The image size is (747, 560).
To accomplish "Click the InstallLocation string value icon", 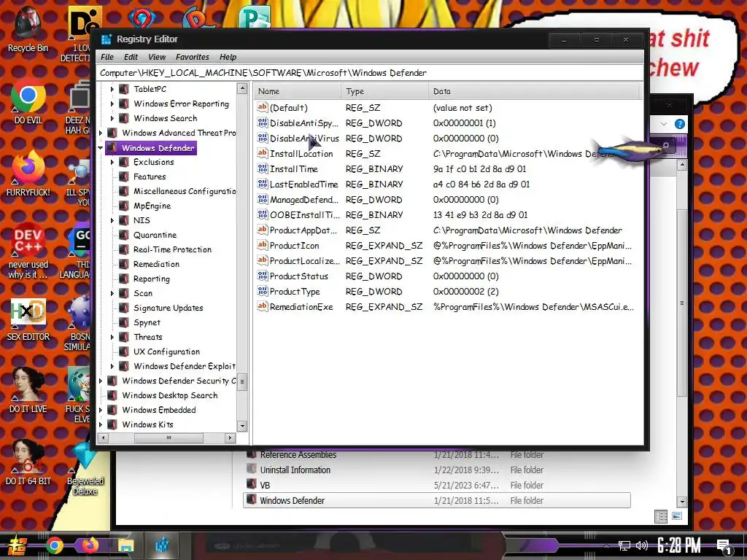I will click(263, 153).
